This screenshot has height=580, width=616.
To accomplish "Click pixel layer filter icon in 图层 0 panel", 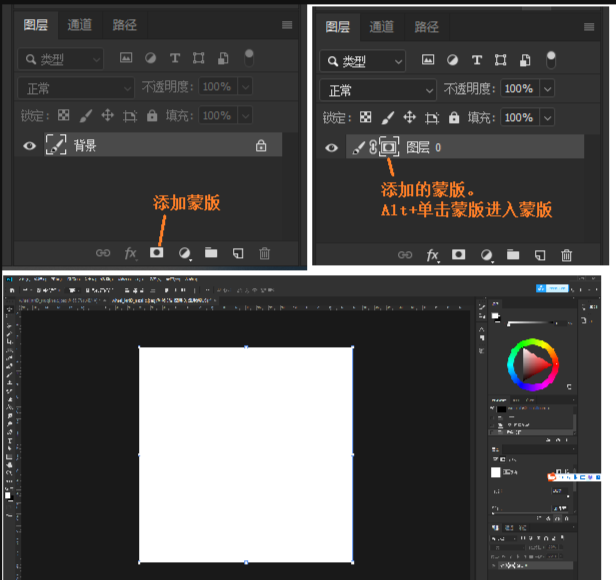I will tap(428, 60).
